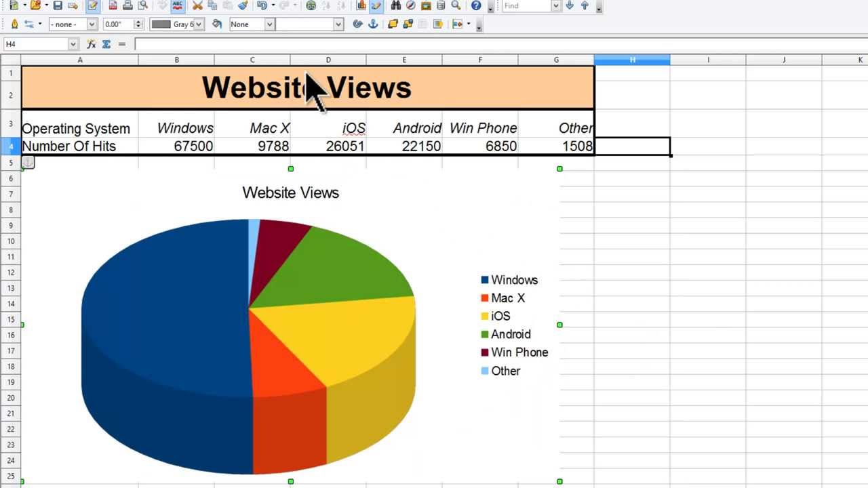The image size is (868, 488).
Task: Toggle AutoSpellcheck ABC icon
Action: [x=178, y=5]
